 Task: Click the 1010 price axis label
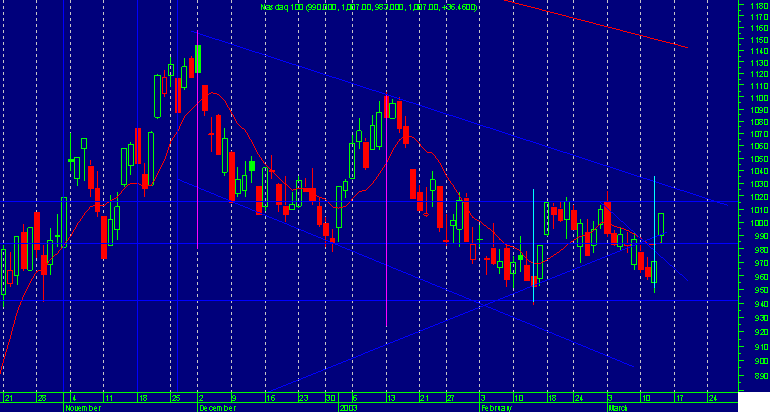pos(760,210)
